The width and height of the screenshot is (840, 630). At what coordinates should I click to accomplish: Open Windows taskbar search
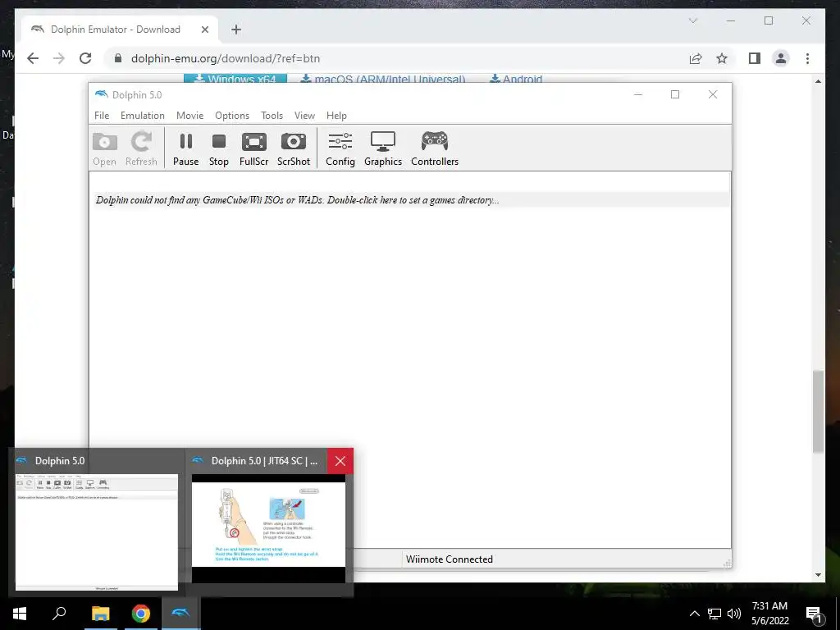59,614
